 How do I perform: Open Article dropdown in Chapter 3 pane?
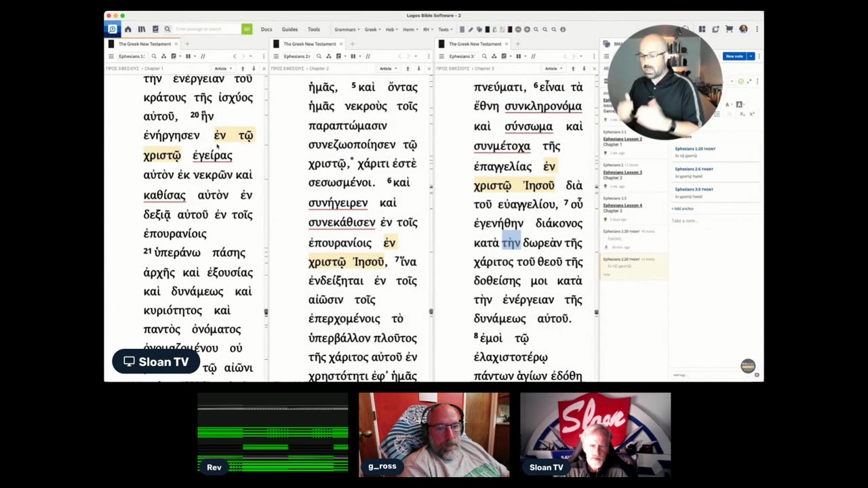tap(553, 68)
